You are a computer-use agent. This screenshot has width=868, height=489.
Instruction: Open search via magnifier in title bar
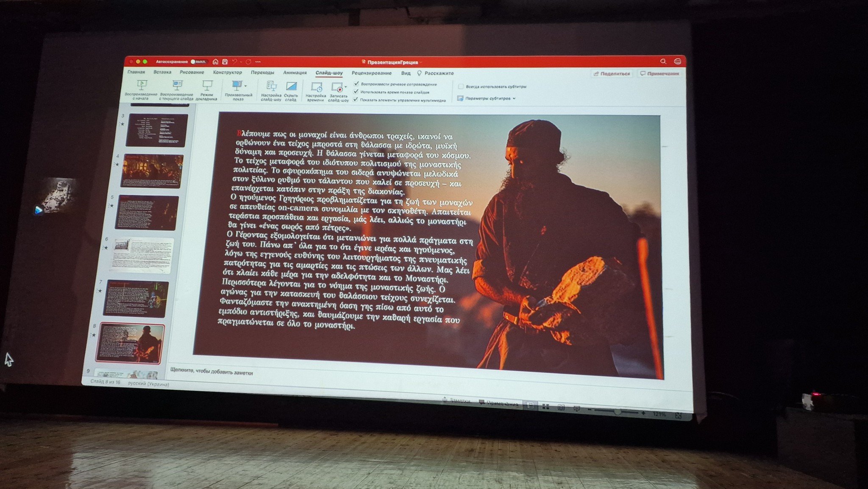coord(663,61)
